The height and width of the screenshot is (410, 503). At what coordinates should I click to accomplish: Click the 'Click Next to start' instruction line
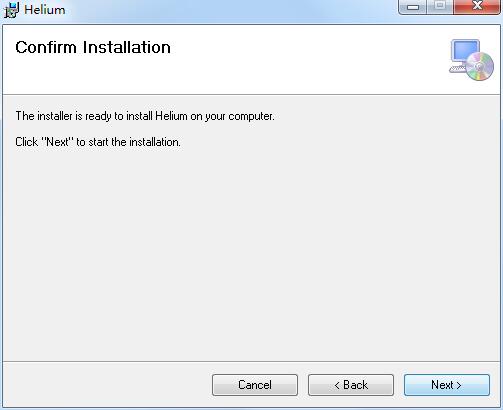tap(98, 142)
